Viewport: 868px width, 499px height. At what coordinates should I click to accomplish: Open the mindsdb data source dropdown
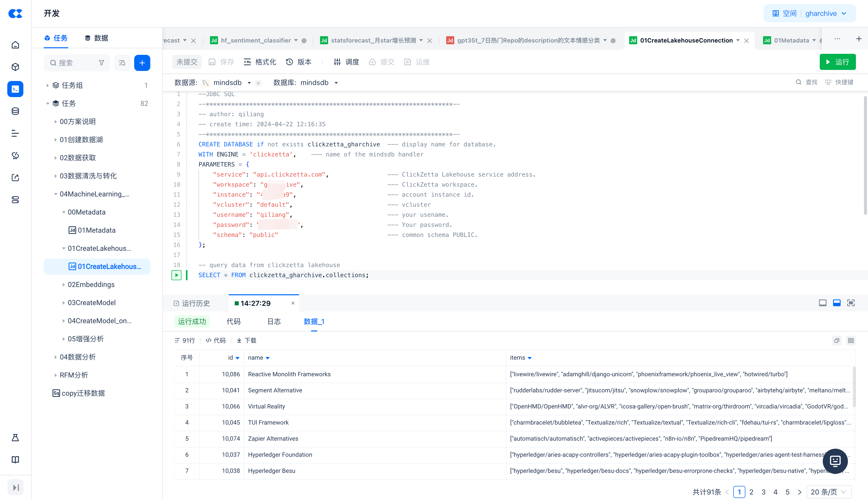(249, 83)
